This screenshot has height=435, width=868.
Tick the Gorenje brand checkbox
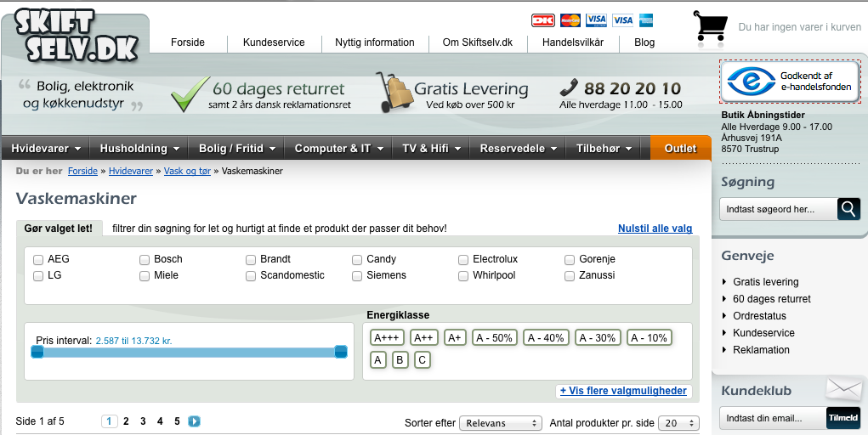[570, 260]
